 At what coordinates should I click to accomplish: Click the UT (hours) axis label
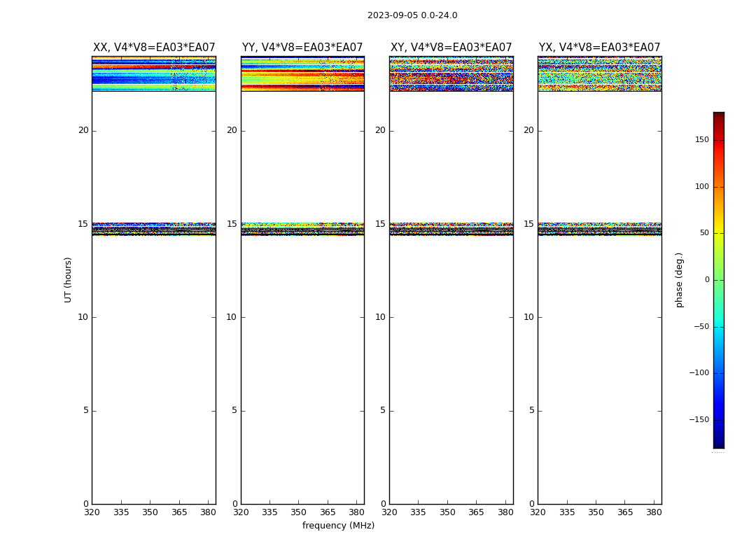coord(68,280)
